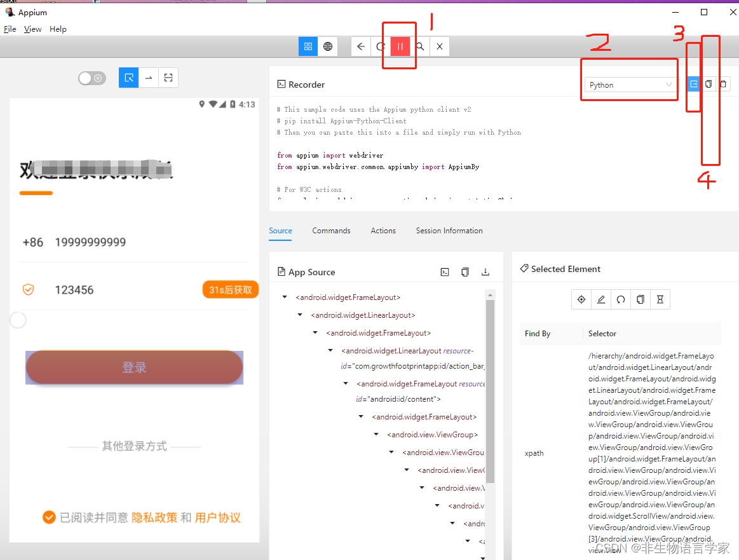
Task: Tap the 隐私政策 link
Action: click(x=154, y=517)
